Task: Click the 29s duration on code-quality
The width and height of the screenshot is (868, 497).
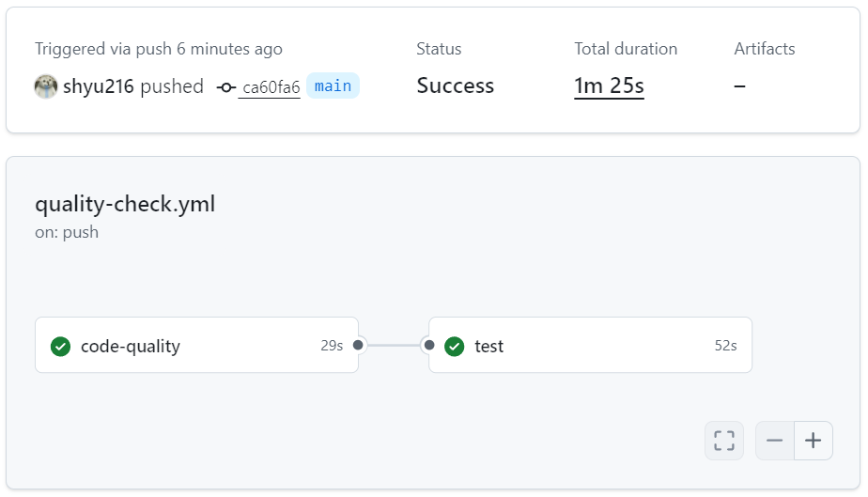Action: coord(332,346)
